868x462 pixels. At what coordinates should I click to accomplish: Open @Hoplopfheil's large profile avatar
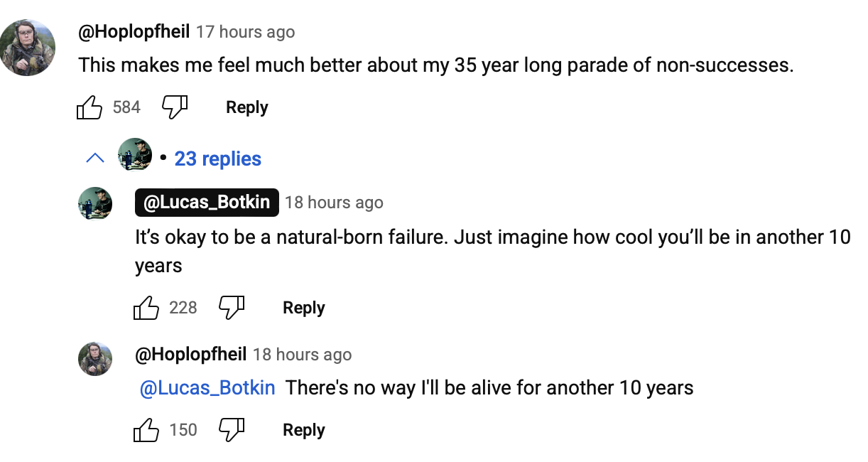pos(28,47)
